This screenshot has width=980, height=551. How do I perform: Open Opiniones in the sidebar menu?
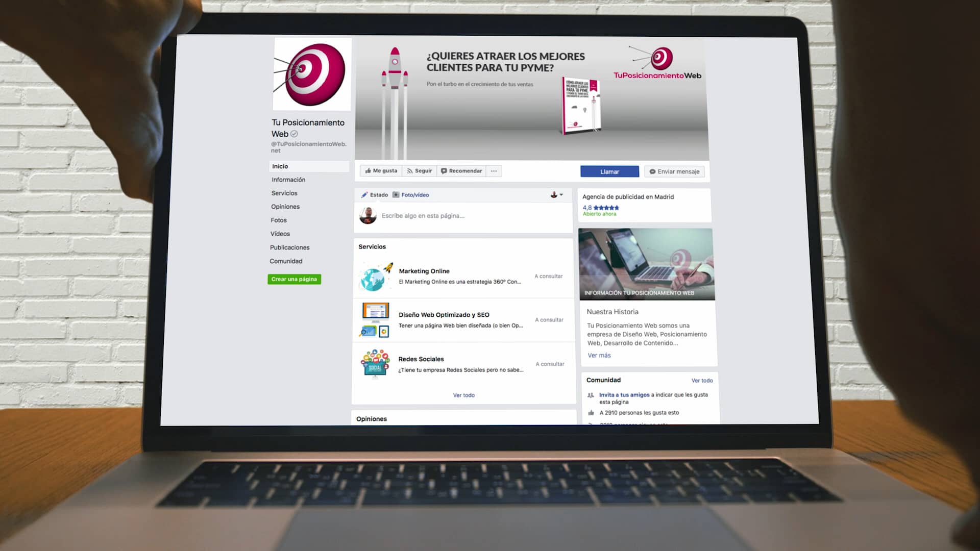[x=285, y=207]
